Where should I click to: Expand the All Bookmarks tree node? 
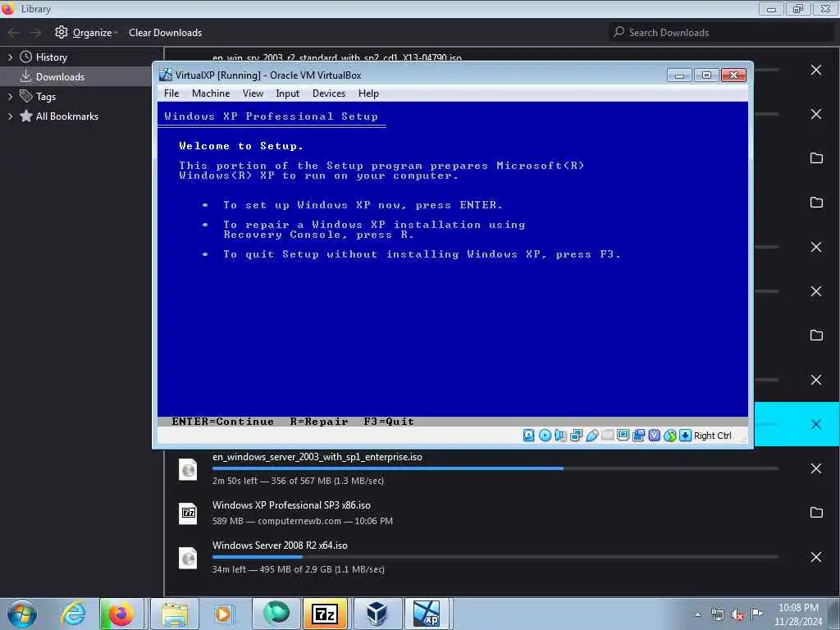tap(10, 116)
